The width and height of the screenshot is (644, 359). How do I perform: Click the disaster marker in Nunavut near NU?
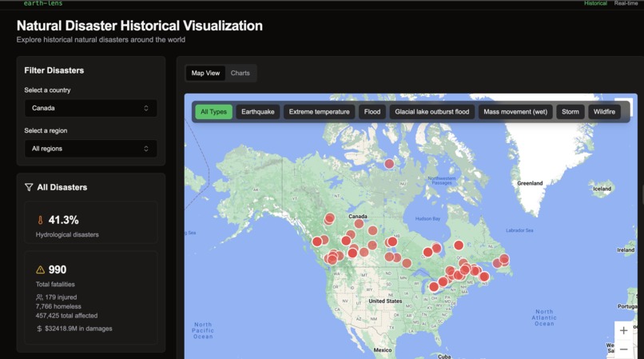pyautogui.click(x=389, y=164)
